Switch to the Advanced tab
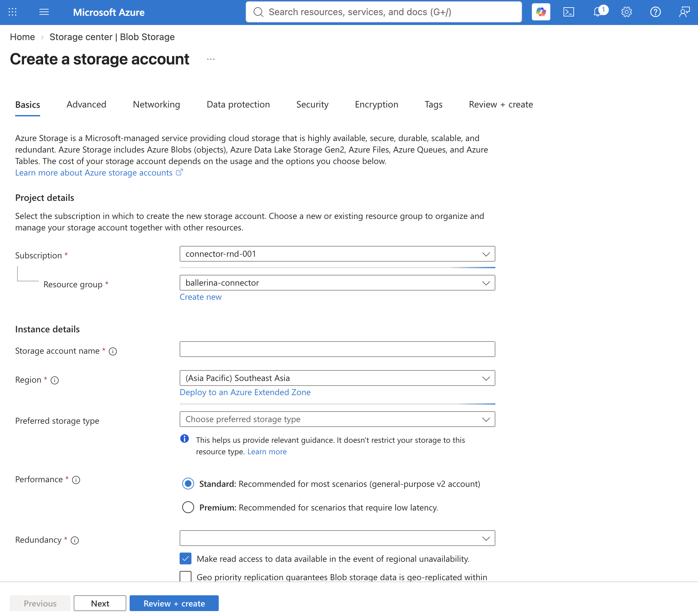The width and height of the screenshot is (698, 616). click(x=87, y=105)
